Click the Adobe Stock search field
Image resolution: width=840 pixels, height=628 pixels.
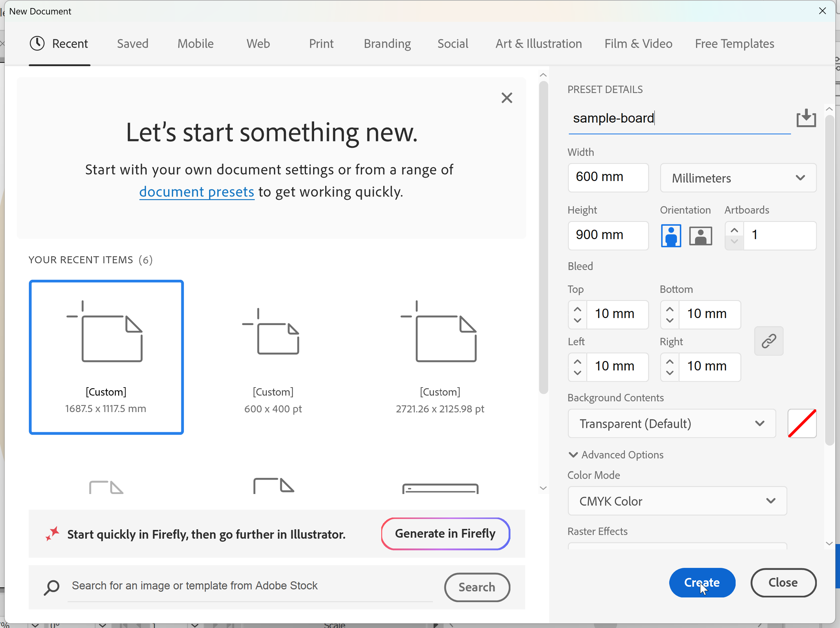[250, 587]
